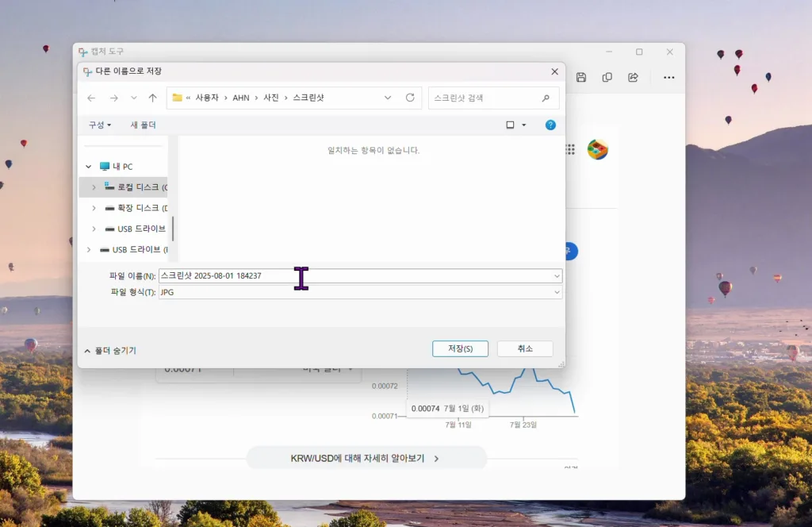
Task: Click the Google apps grid icon in the capture
Action: pyautogui.click(x=571, y=150)
